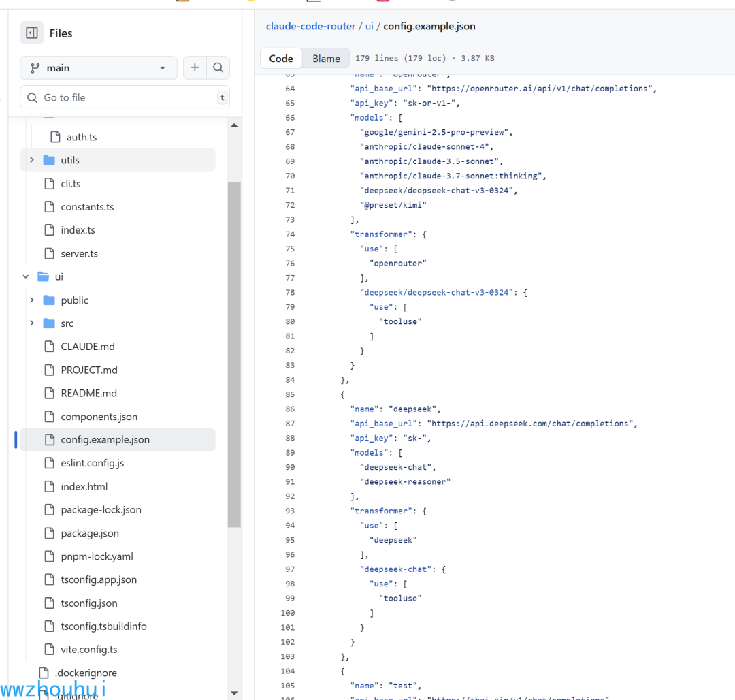Viewport: 735px width, 700px height.
Task: Open the claude-code-router breadcrumb link
Action: point(310,27)
